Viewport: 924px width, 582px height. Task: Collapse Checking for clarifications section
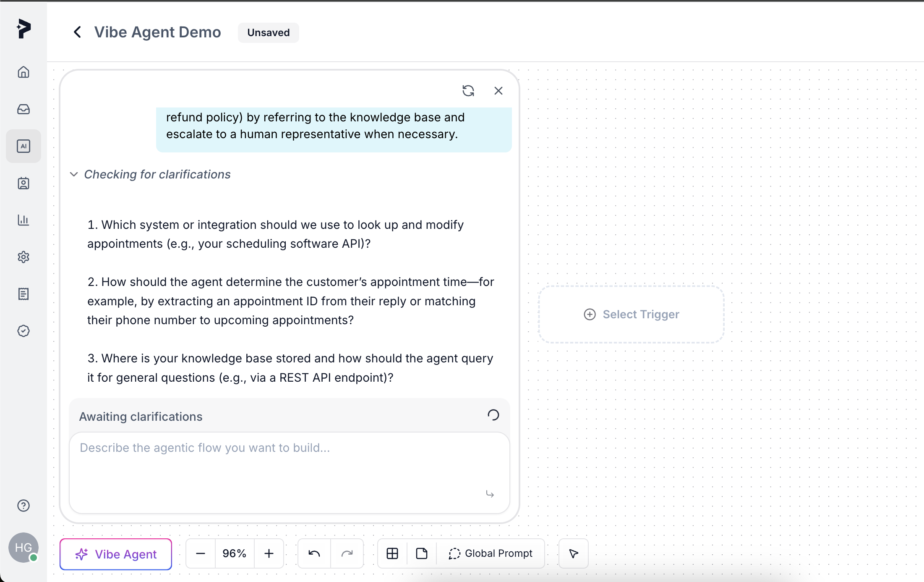coord(74,174)
